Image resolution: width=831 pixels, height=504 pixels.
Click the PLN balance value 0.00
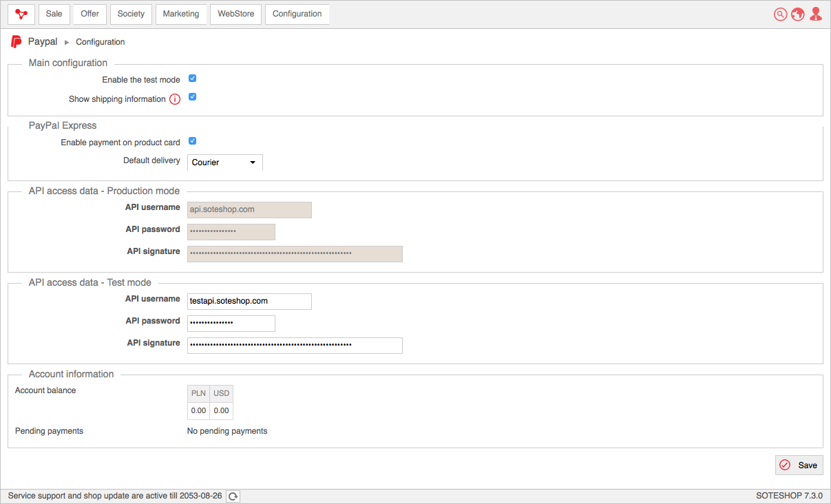pos(198,411)
